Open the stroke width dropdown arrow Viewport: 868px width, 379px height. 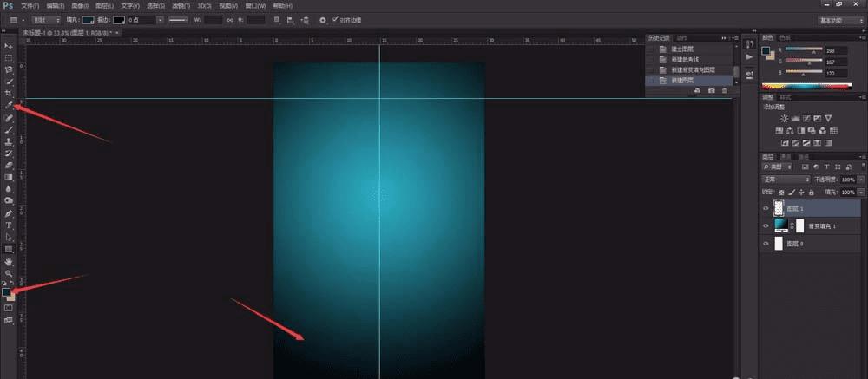pyautogui.click(x=161, y=20)
